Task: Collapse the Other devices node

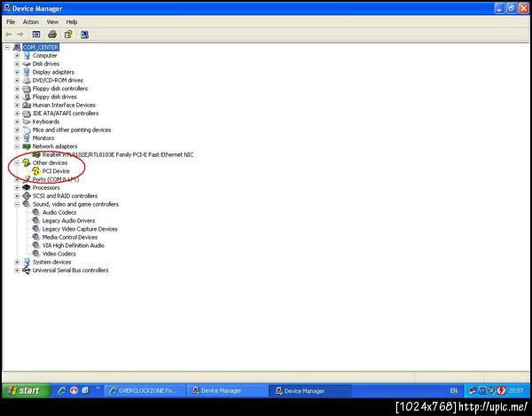Action: [x=17, y=163]
